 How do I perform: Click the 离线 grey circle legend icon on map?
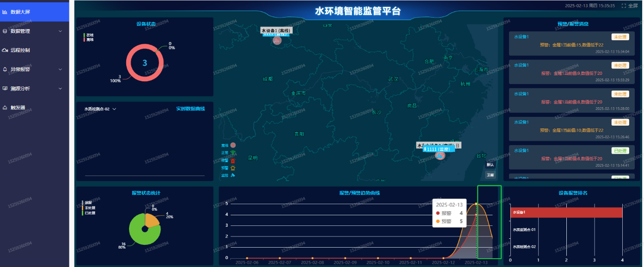point(233,146)
